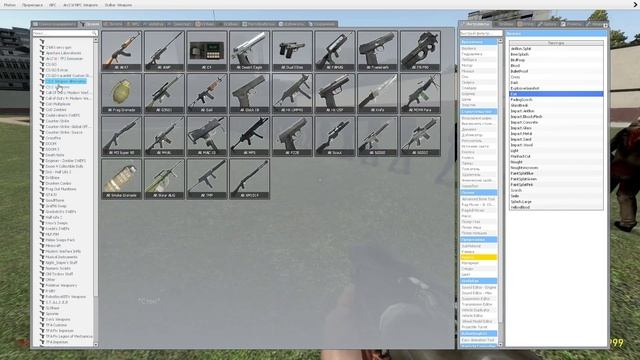Choose the PaintSplatPink decal
Viewport: 640px width, 360px height.
coord(556,184)
